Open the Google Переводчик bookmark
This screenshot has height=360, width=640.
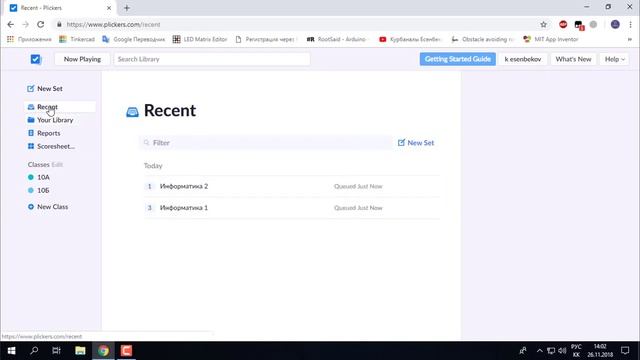133,39
